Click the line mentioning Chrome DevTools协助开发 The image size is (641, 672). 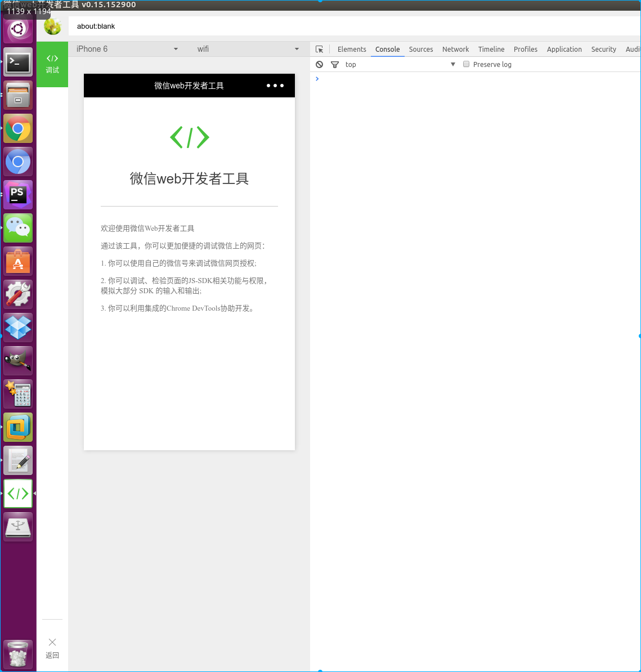177,308
